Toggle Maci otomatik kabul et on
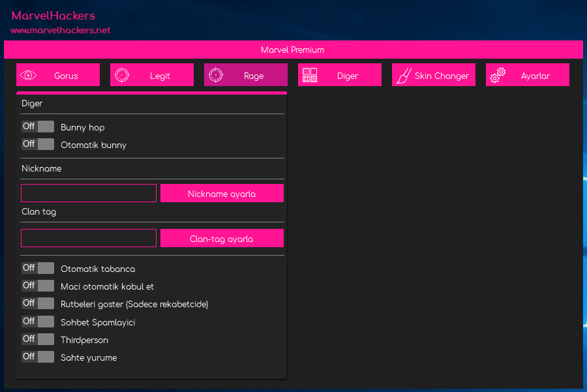 tap(38, 285)
